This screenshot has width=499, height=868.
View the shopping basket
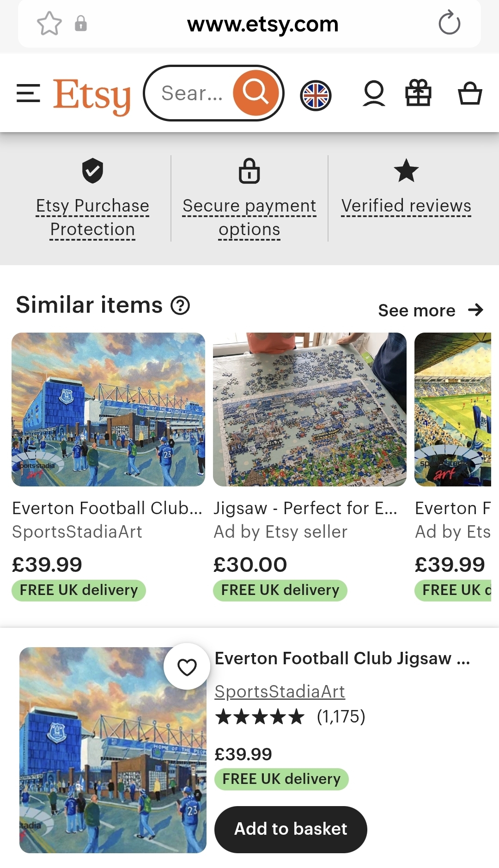[x=470, y=93]
